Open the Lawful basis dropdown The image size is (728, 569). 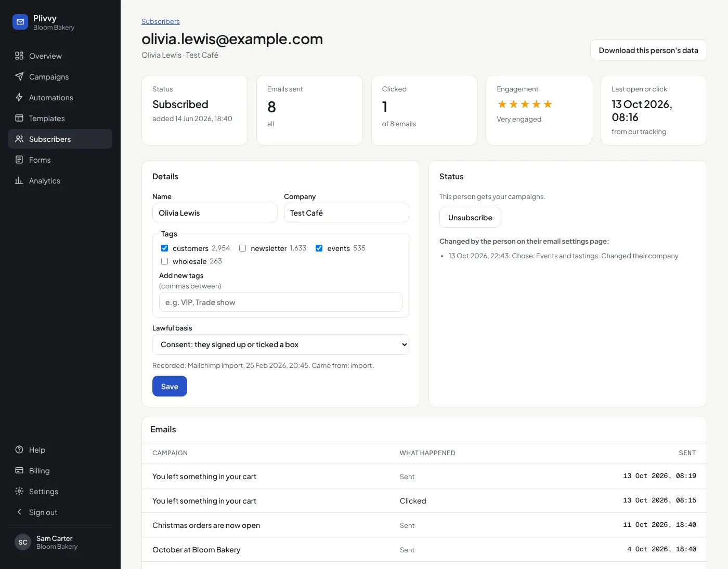281,345
